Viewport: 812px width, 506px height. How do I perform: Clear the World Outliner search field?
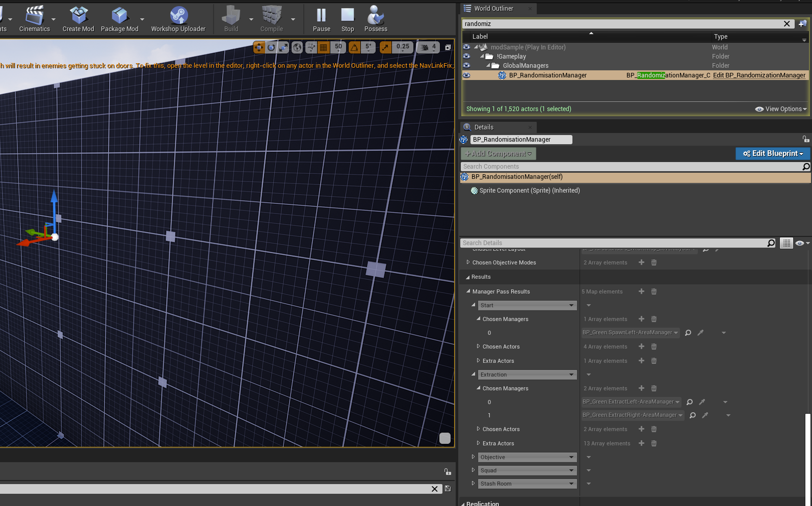click(787, 24)
